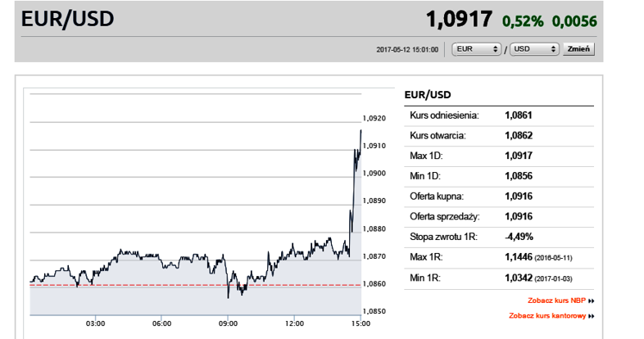
Task: Click the 1,0920 price axis label
Action: [374, 118]
